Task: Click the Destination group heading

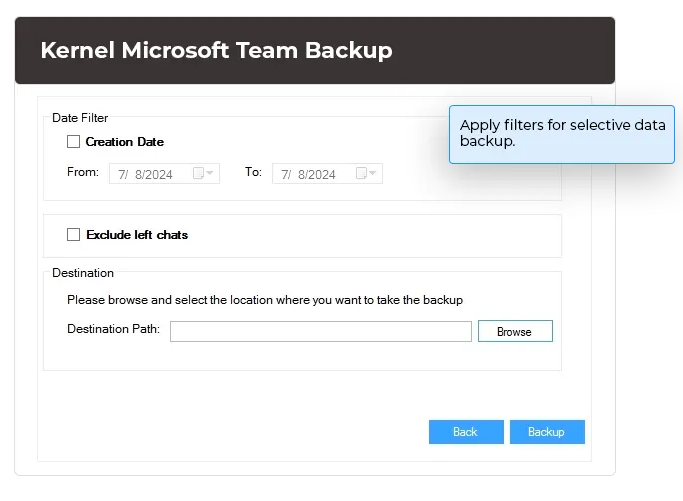Action: pos(83,273)
